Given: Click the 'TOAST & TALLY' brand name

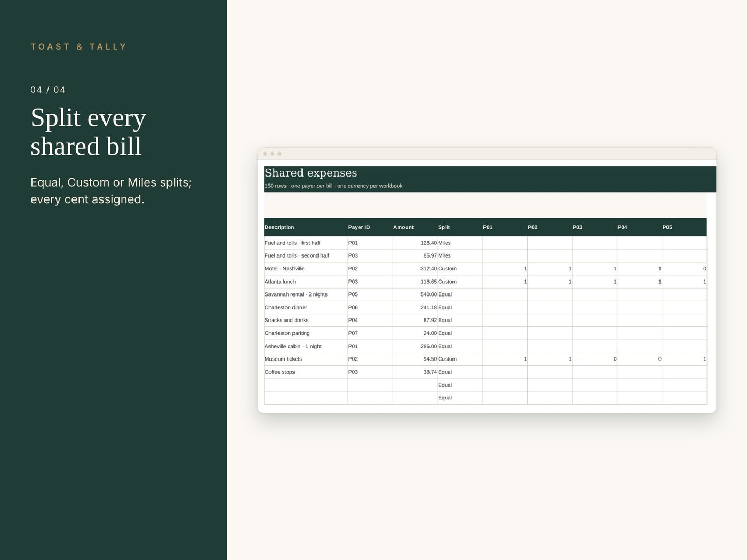Looking at the screenshot, I should pyautogui.click(x=78, y=47).
